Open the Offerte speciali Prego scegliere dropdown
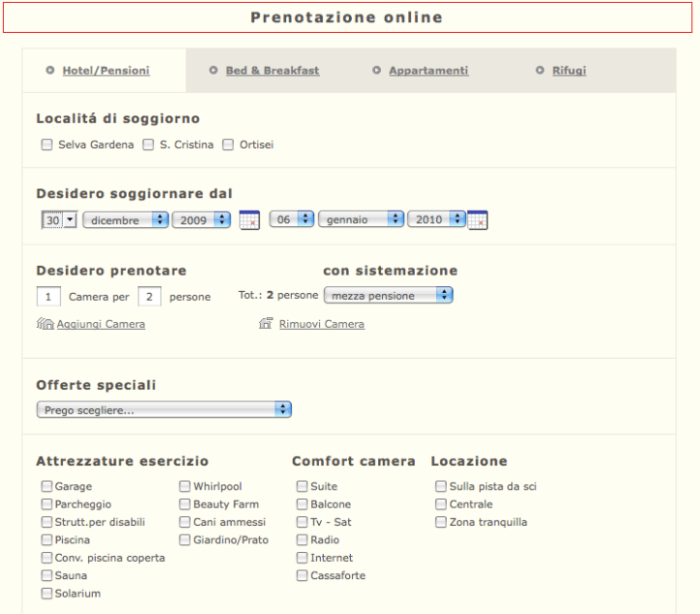The image size is (700, 614). click(164, 410)
